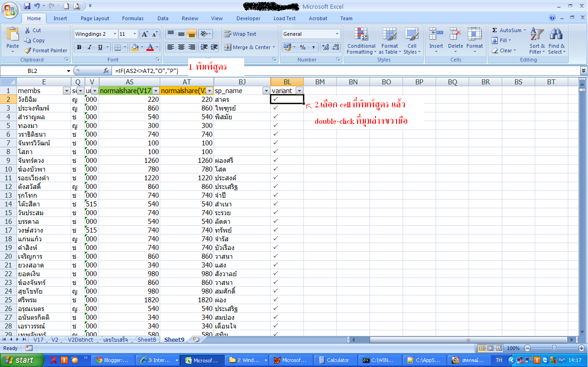Select Top Align icon
The height and width of the screenshot is (367, 588).
pos(170,34)
